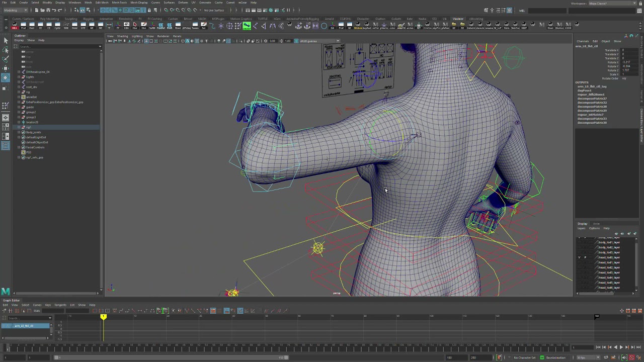The width and height of the screenshot is (644, 362).
Task: Expand the root_drv node in the Outliner
Action: tap(19, 87)
